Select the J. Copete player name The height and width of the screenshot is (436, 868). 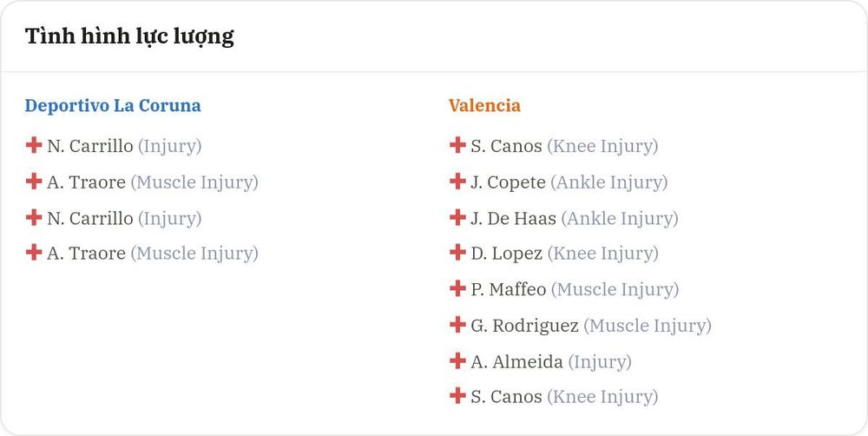click(508, 182)
